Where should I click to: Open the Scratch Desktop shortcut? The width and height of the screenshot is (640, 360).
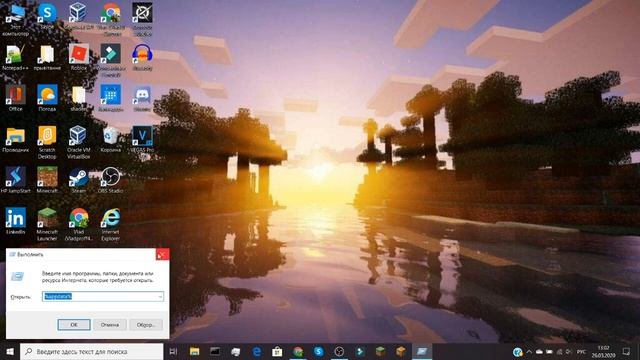pyautogui.click(x=47, y=142)
